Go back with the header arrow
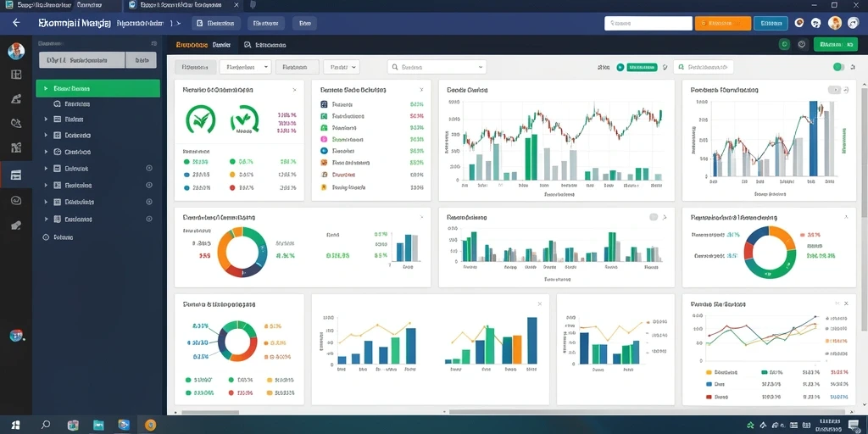 coord(16,23)
